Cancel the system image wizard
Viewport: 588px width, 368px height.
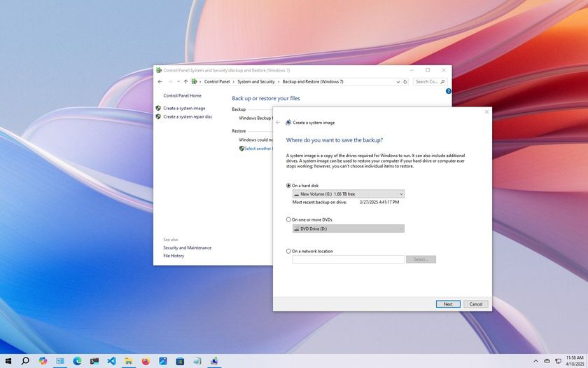pos(476,304)
